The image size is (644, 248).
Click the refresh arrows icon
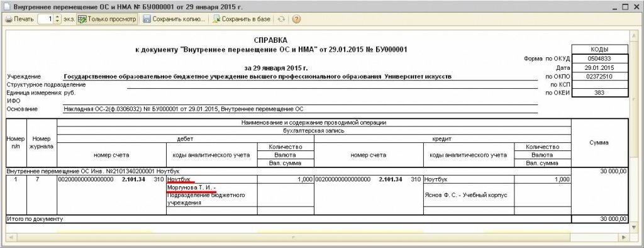(x=281, y=19)
